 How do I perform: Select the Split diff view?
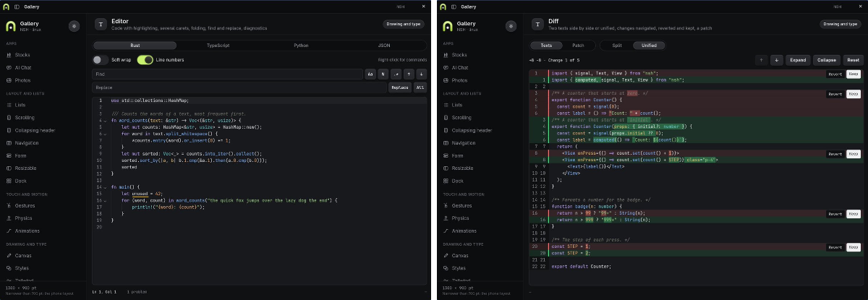[617, 45]
